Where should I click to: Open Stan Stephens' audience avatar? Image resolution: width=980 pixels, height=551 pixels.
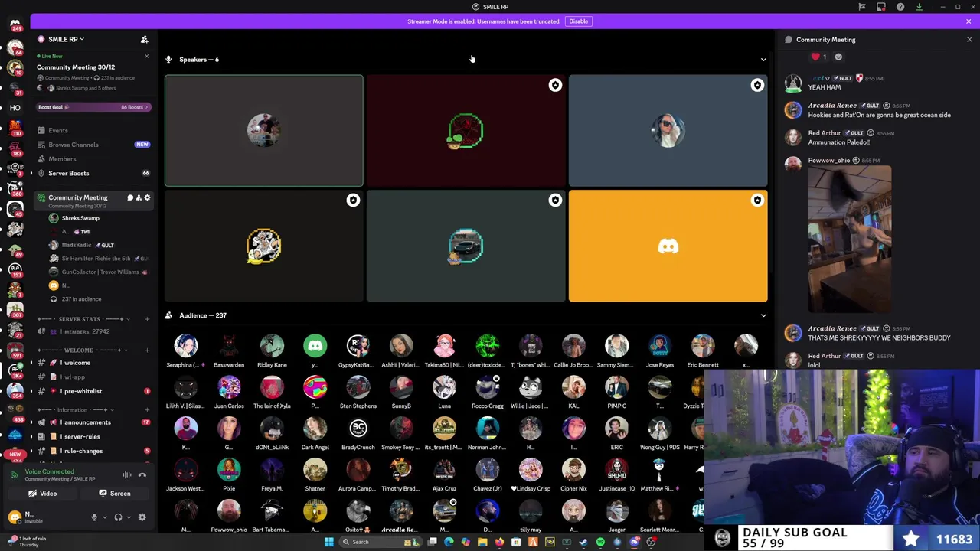(x=358, y=387)
